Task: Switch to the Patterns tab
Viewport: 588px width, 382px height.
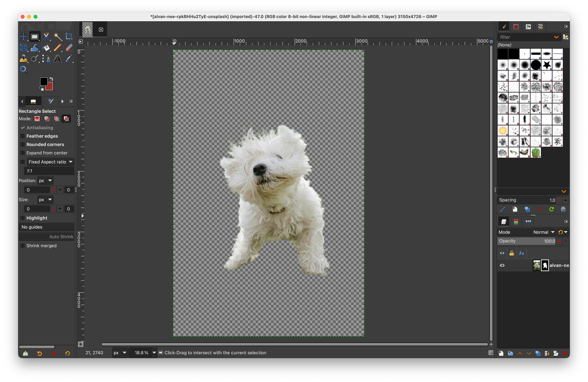Action: coord(516,27)
